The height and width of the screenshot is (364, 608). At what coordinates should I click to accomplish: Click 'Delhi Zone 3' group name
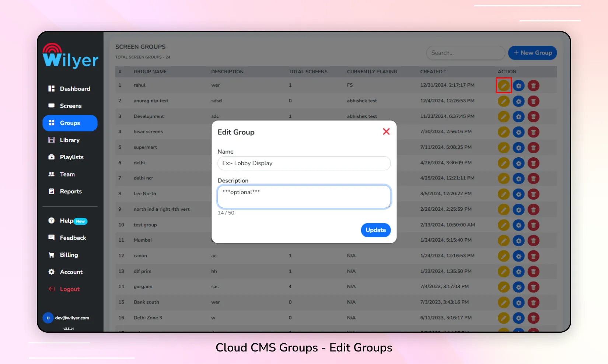148,318
